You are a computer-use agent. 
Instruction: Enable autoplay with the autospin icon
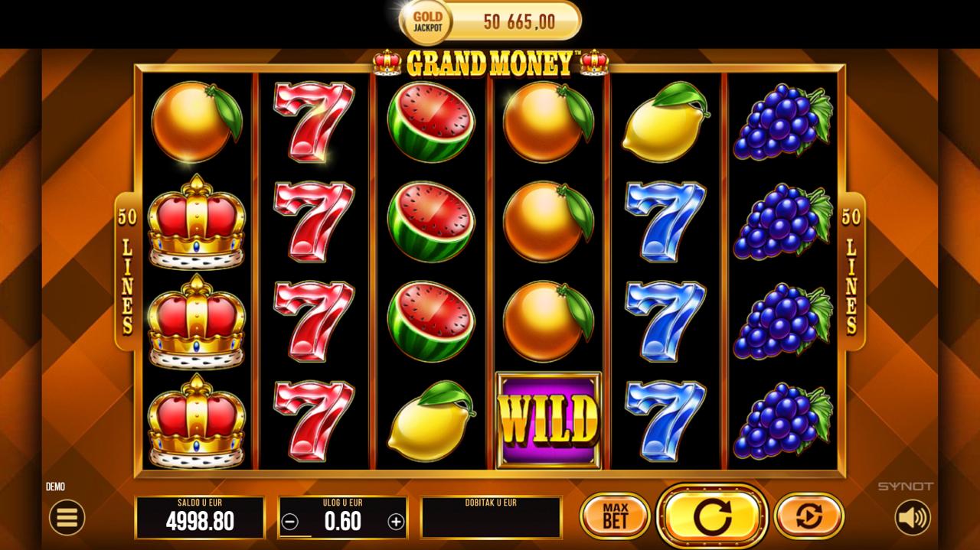click(808, 517)
